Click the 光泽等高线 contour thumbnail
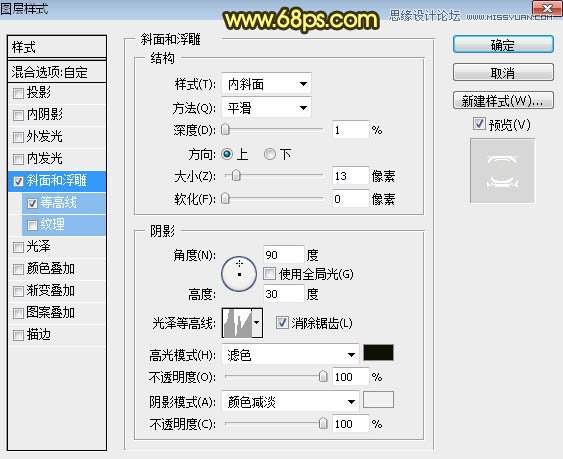Image resolution: width=563 pixels, height=459 pixels. [x=237, y=323]
